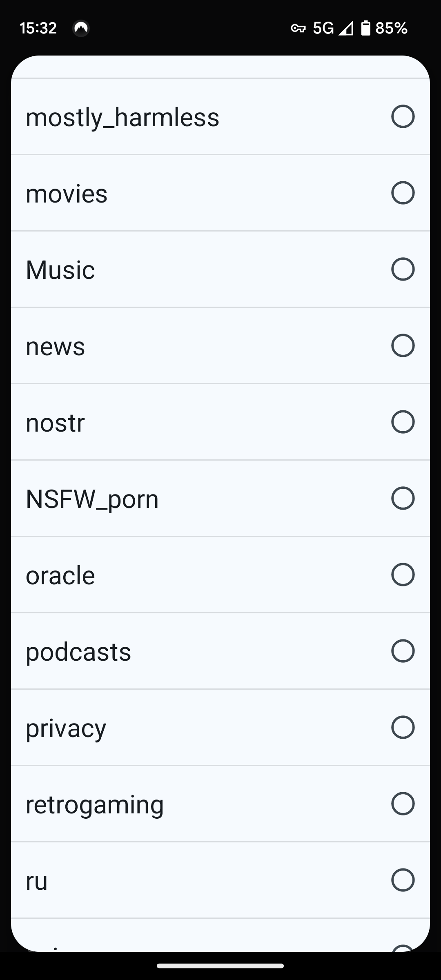Tap the 5G signal strength icon
441x980 pixels.
346,28
